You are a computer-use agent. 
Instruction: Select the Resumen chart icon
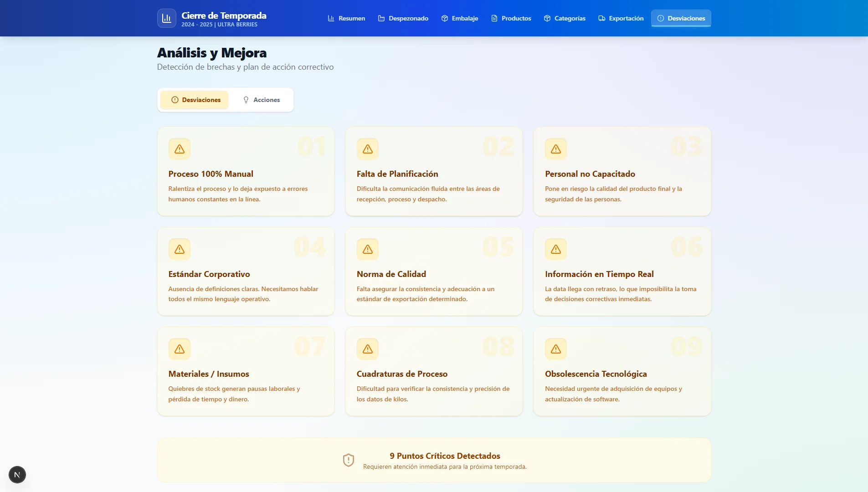pyautogui.click(x=330, y=18)
